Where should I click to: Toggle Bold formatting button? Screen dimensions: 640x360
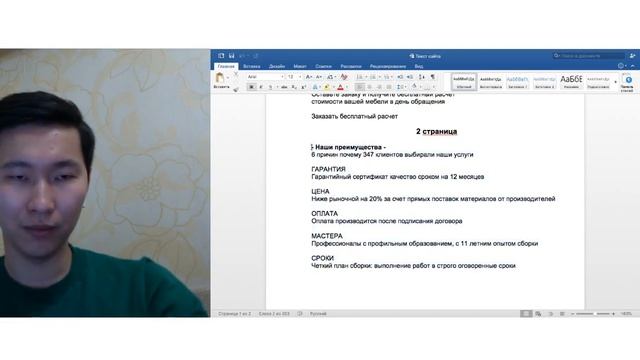pyautogui.click(x=251, y=87)
